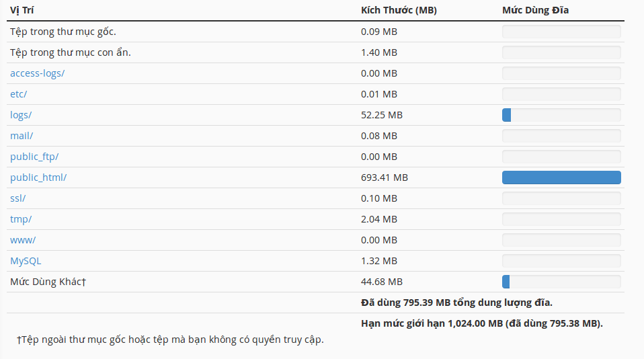Open the www/ directory link
644x359 pixels.
point(23,240)
